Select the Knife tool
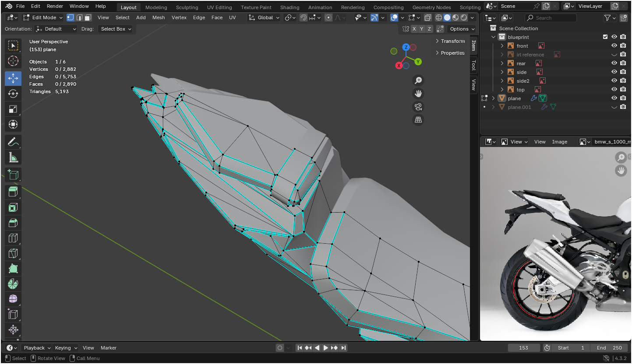This screenshot has width=632, height=364. 13,253
